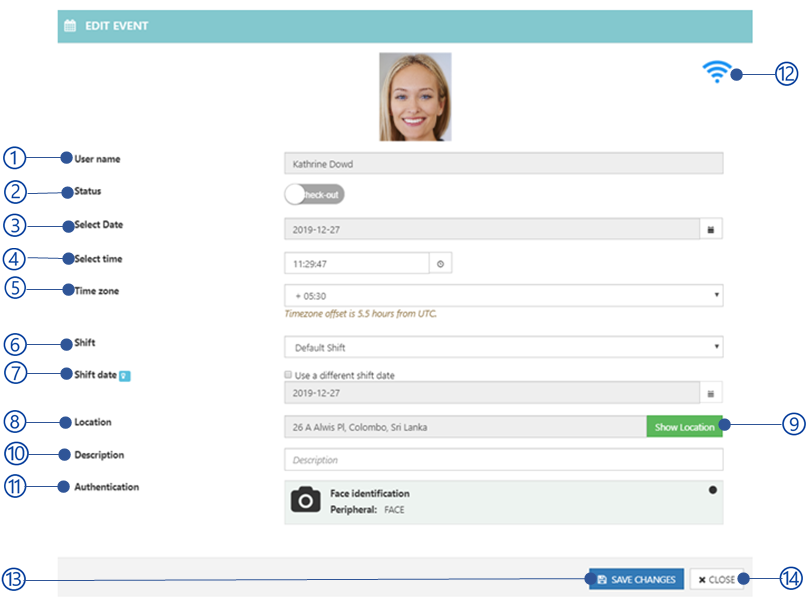Enable Use a different shift date checkbox
The image size is (807, 599).
(x=288, y=375)
